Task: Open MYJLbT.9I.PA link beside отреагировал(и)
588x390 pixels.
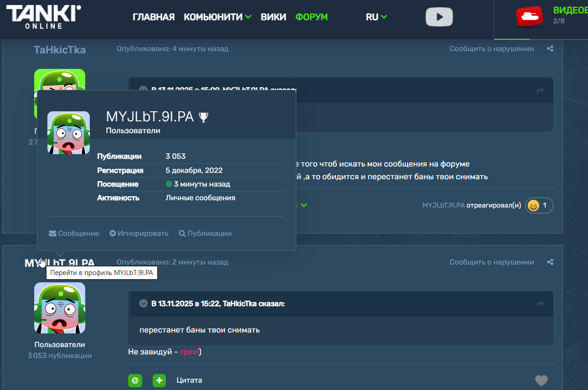Action: (x=444, y=205)
